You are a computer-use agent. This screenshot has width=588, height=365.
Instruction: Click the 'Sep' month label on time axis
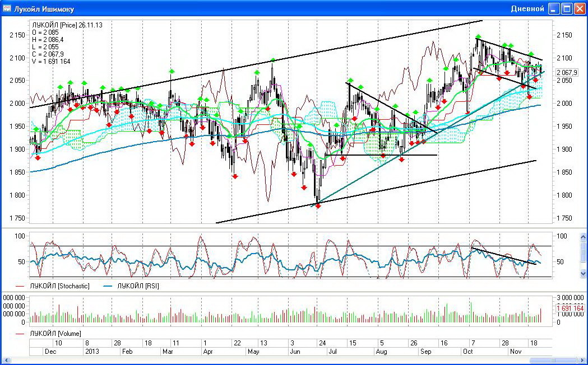(x=425, y=352)
